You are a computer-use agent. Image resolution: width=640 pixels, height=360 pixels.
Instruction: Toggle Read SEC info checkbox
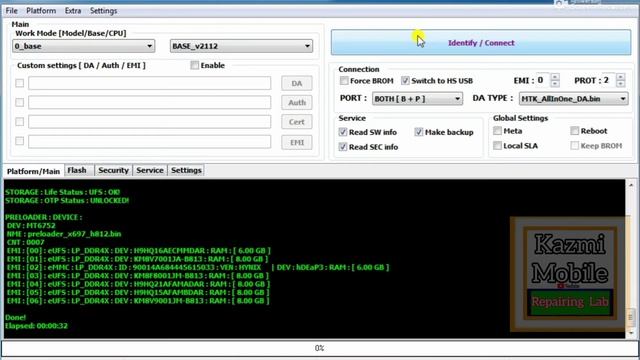point(343,147)
